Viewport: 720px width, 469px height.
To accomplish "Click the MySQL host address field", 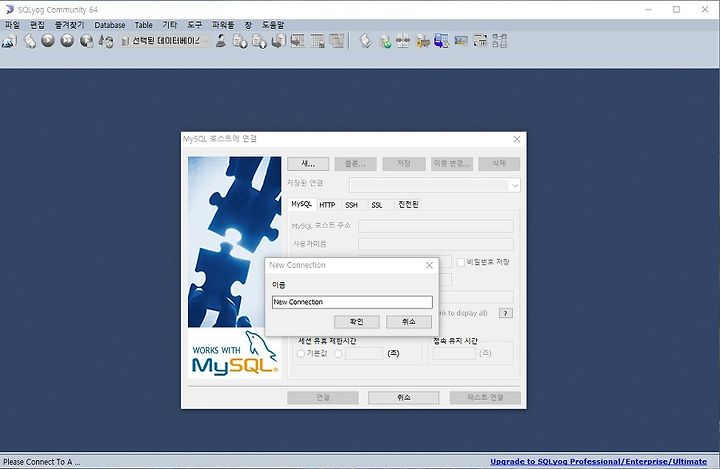I will 436,226.
